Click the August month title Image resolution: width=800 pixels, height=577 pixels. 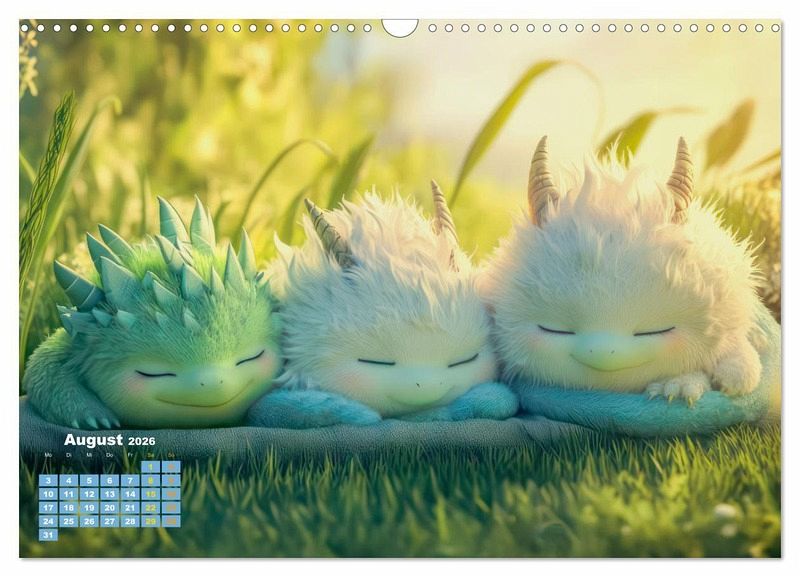(93, 440)
